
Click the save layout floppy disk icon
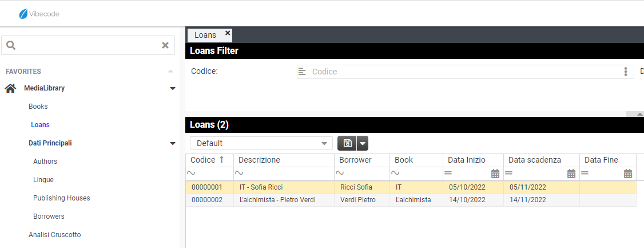tap(347, 143)
